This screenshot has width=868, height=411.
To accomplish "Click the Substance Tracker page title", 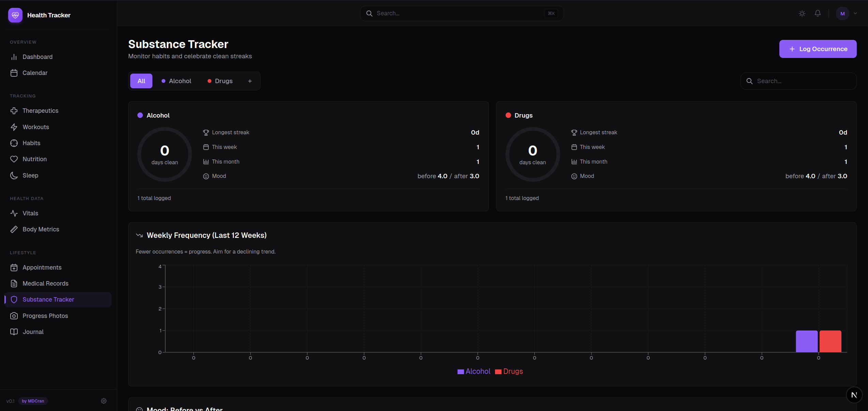I will point(178,44).
